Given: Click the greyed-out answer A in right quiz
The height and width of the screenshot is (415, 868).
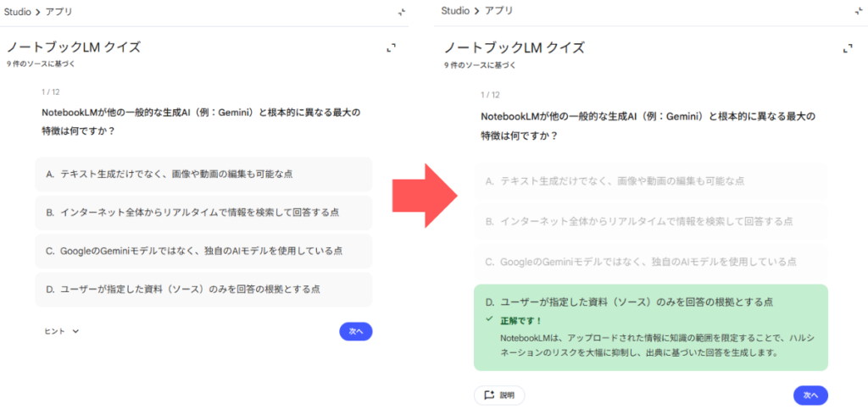Looking at the screenshot, I should tap(650, 181).
